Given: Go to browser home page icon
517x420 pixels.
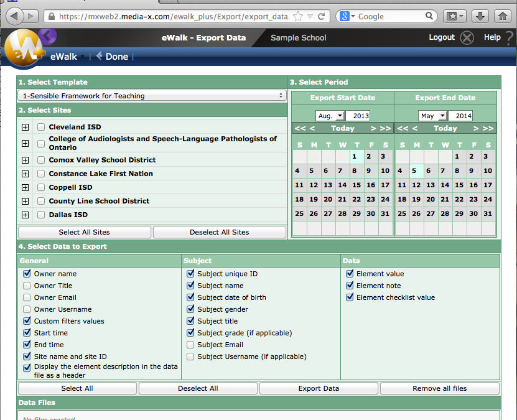Looking at the screenshot, I should click(503, 16).
